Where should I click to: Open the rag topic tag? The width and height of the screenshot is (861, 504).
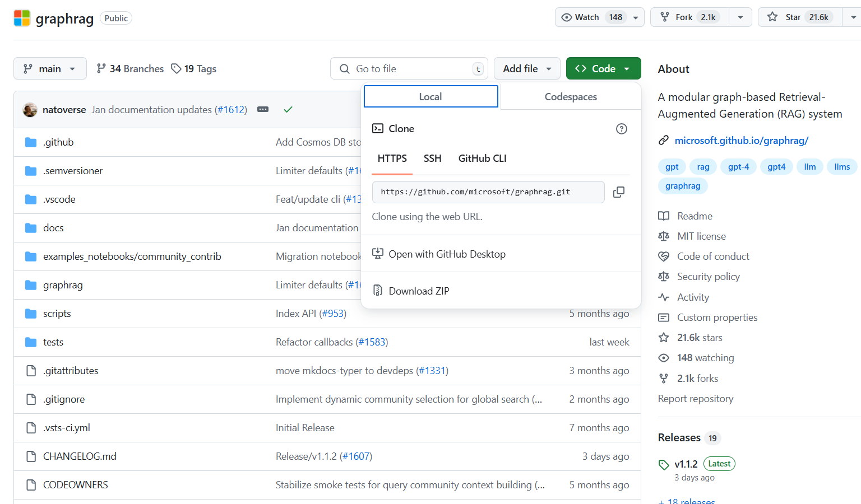click(x=703, y=167)
